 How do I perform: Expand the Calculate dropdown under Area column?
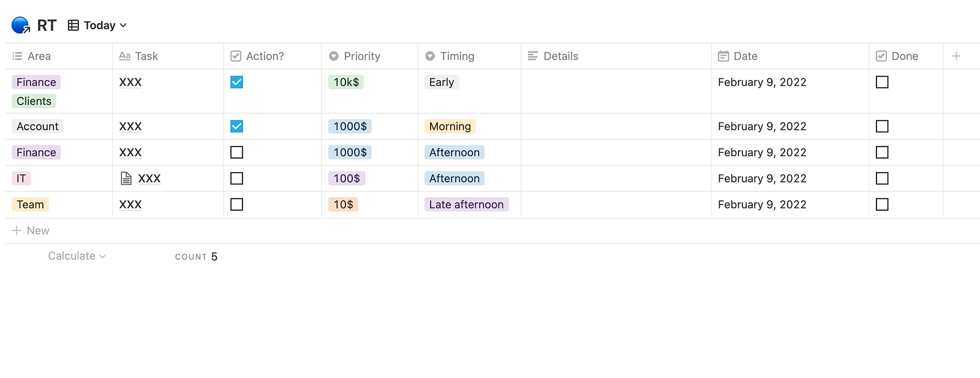pos(77,256)
